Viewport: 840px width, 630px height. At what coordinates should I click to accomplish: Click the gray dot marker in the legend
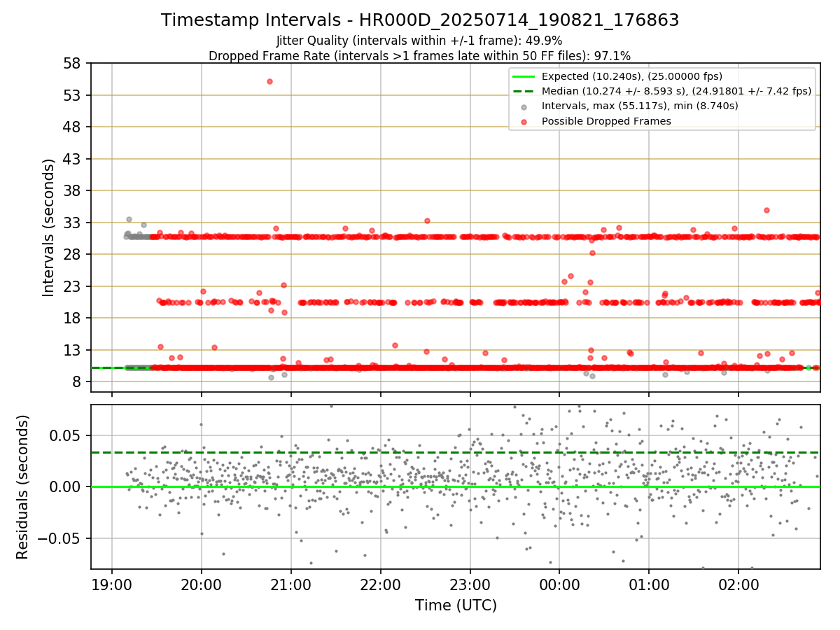point(524,106)
